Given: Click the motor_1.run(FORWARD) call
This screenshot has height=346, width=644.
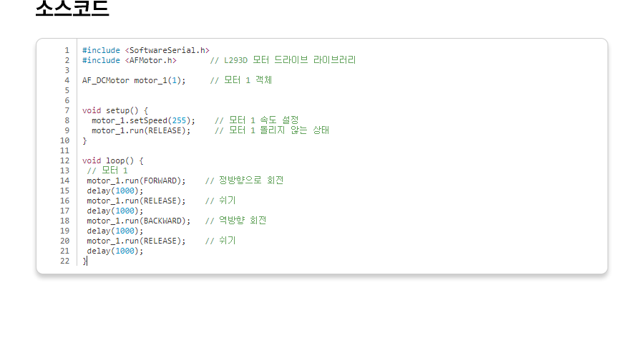Looking at the screenshot, I should (x=136, y=181).
